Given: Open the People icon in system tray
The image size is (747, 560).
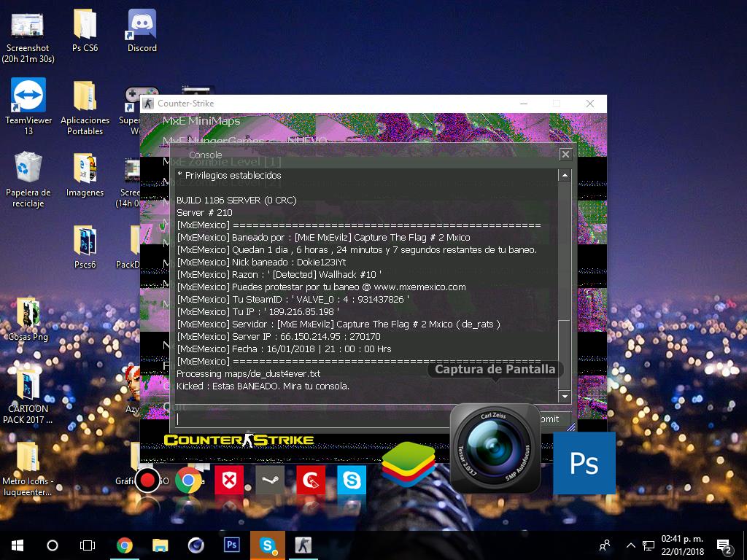Looking at the screenshot, I should (x=605, y=545).
